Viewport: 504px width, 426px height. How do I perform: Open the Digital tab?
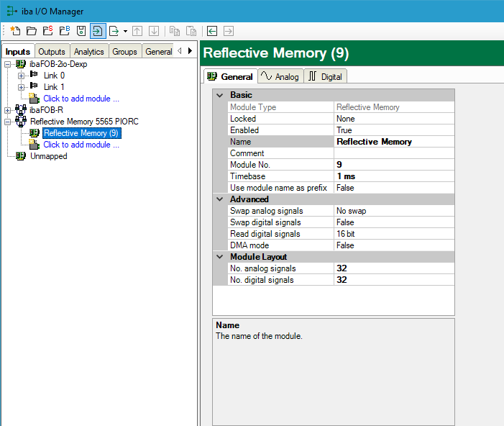[x=326, y=76]
